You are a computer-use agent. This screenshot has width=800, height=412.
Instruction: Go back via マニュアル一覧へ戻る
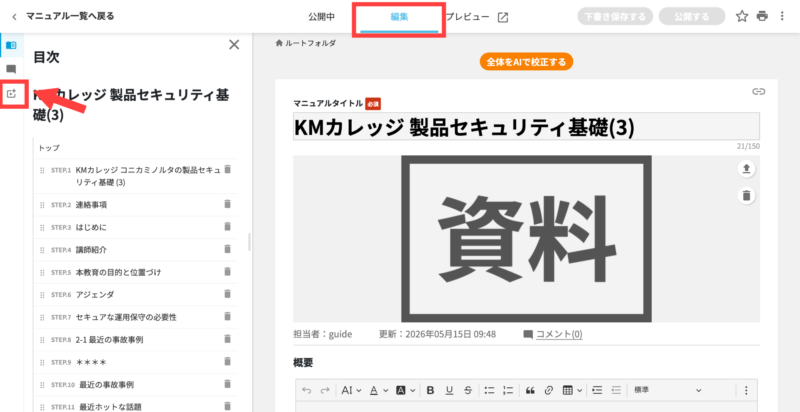coord(64,16)
